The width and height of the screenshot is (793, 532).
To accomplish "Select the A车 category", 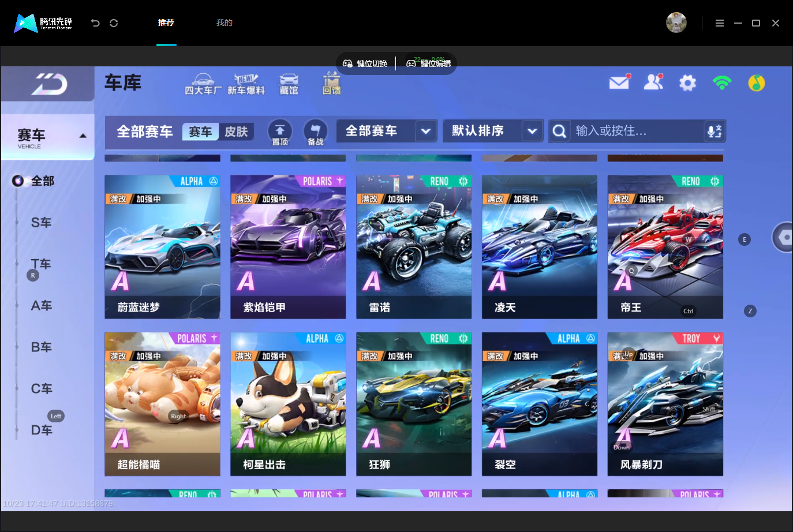I will pyautogui.click(x=41, y=306).
